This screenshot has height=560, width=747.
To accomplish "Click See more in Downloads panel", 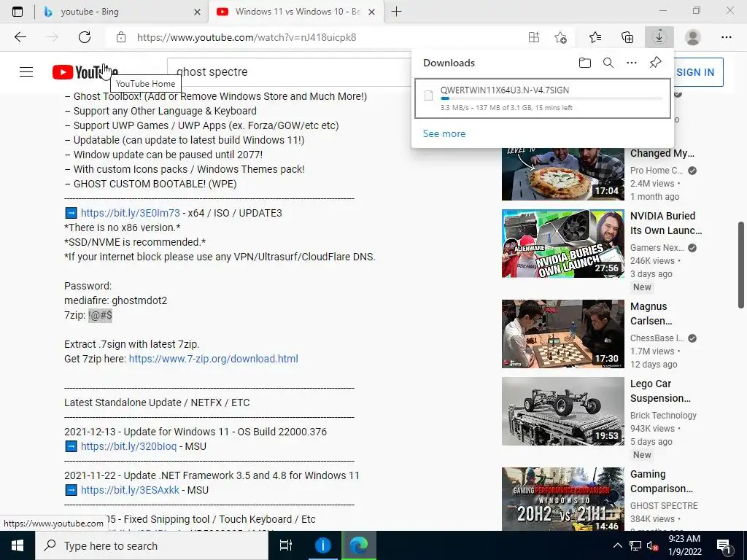I will tap(444, 134).
